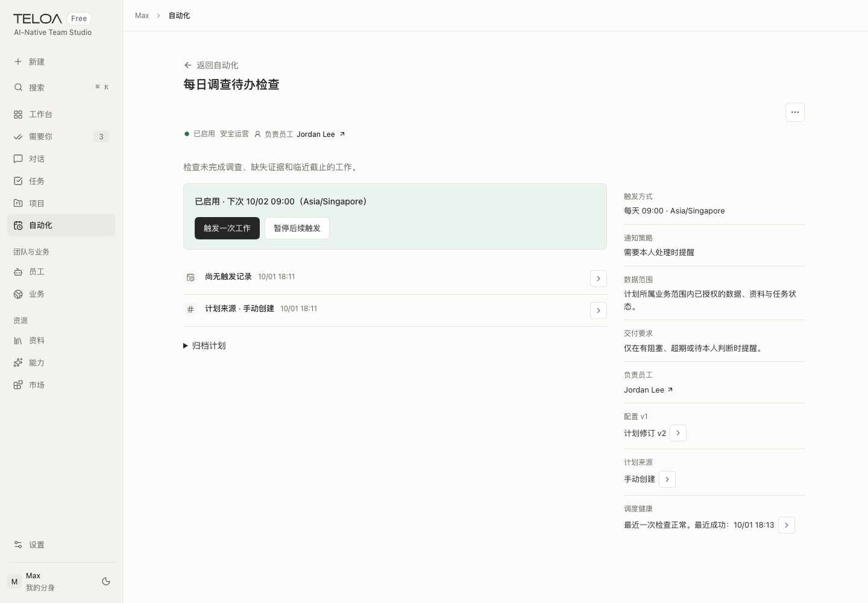The height and width of the screenshot is (603, 868).
Task: Click the 能力 sparkle icon
Action: click(x=18, y=363)
